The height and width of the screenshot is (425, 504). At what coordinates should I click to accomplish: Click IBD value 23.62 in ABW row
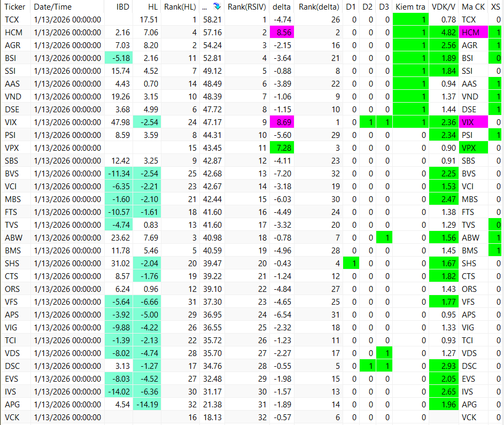tap(121, 237)
